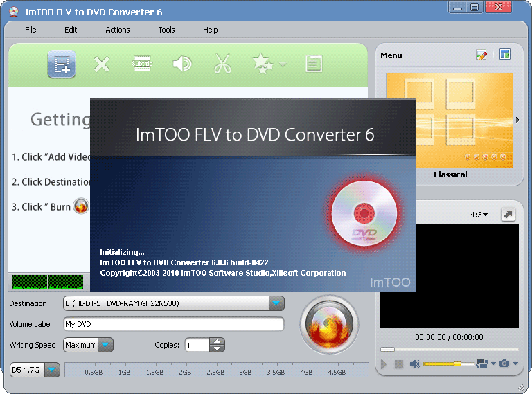Click the black video preview area

click(x=467, y=276)
